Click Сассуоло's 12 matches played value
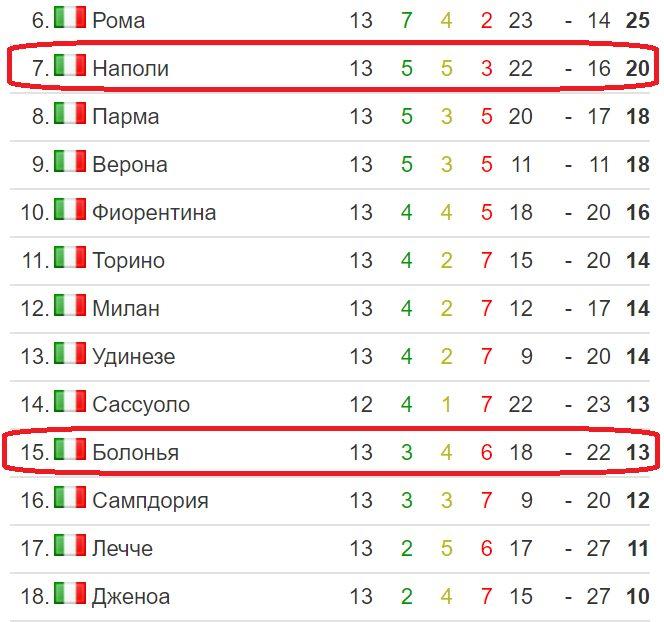The width and height of the screenshot is (664, 622). click(361, 404)
